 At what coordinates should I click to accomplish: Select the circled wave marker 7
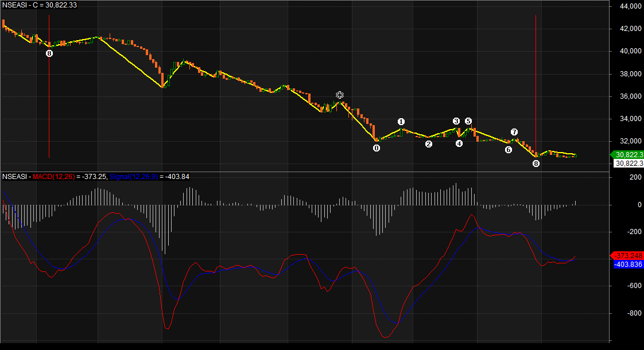point(514,132)
